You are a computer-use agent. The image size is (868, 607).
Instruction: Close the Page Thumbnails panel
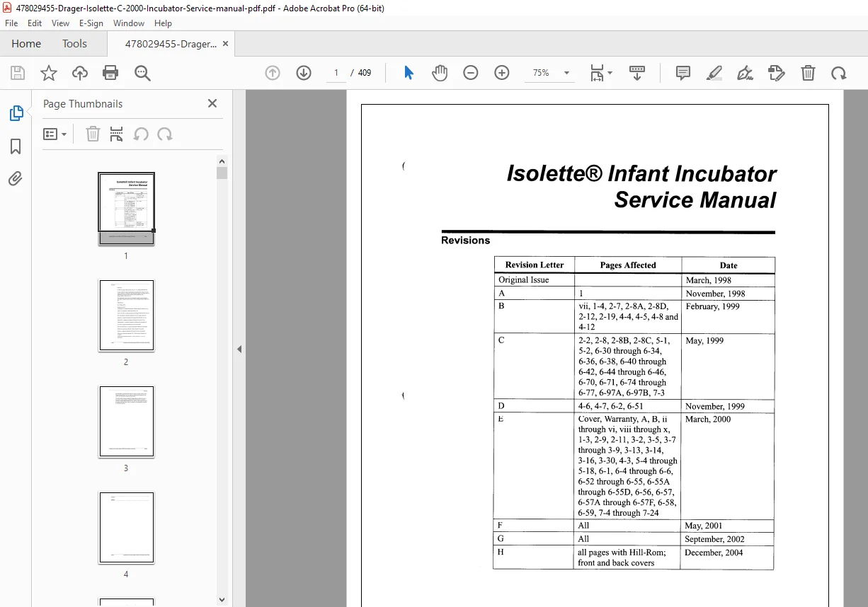point(212,103)
